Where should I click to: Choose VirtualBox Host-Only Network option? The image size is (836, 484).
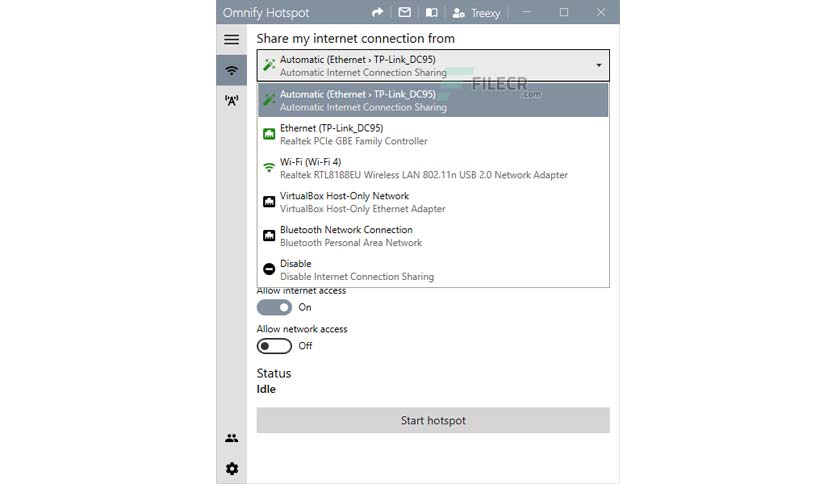click(433, 202)
